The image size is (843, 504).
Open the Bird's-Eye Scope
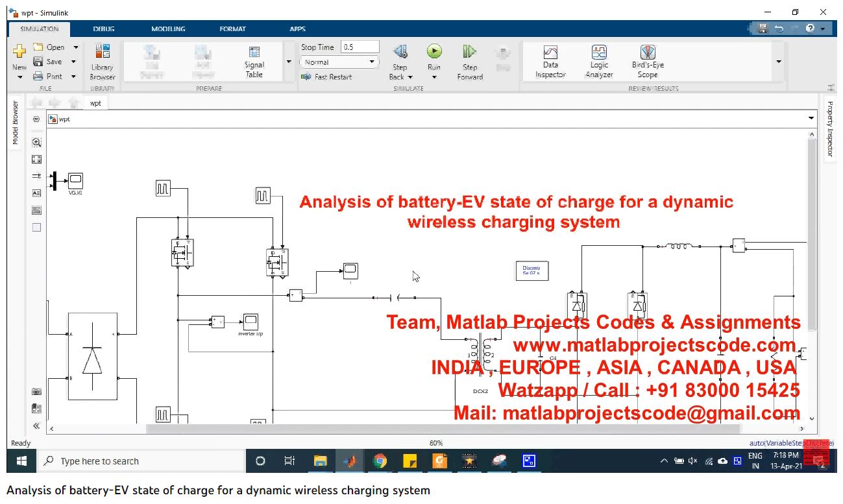point(648,62)
